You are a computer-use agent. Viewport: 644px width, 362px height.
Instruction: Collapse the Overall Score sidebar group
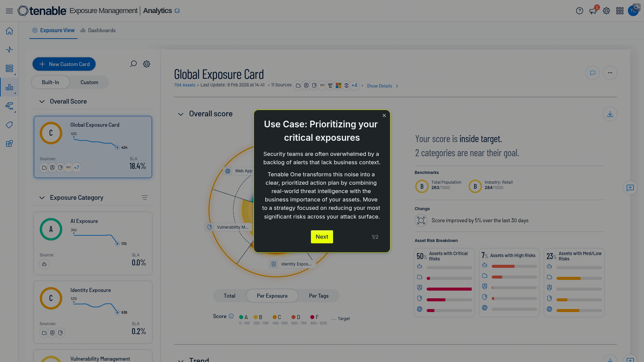tap(42, 102)
